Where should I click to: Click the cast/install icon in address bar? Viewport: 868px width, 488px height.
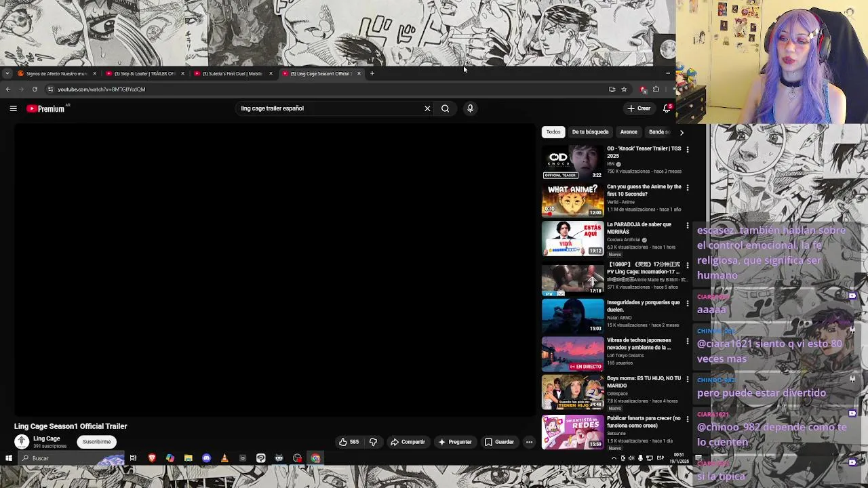point(612,89)
